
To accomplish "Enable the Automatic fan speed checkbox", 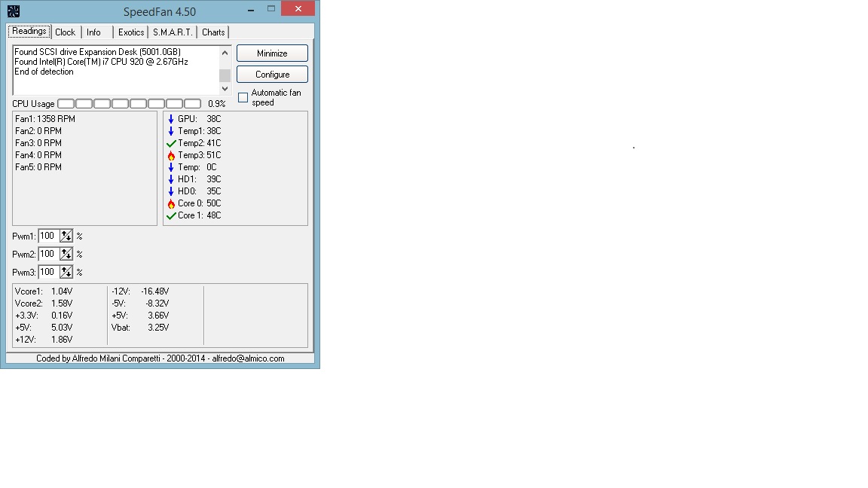I will [243, 97].
